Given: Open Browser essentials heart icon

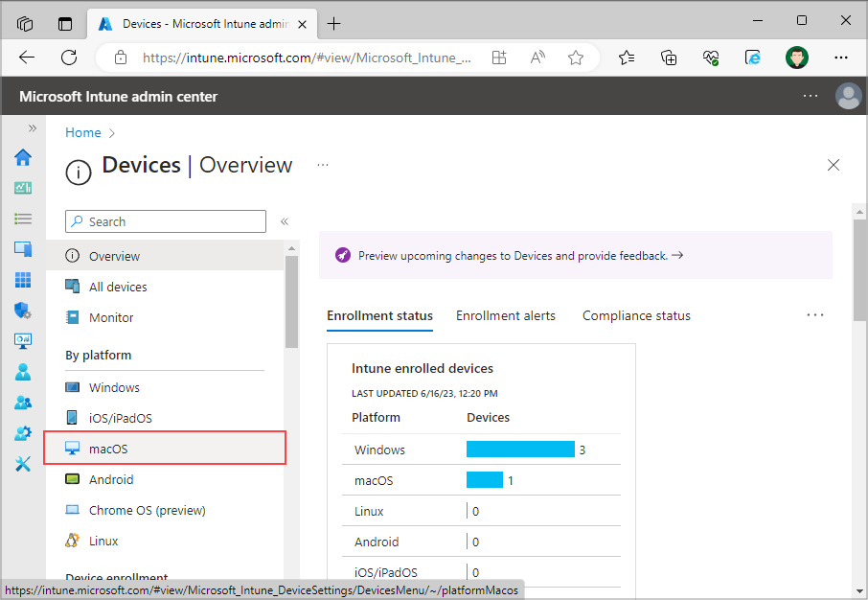Looking at the screenshot, I should [711, 58].
